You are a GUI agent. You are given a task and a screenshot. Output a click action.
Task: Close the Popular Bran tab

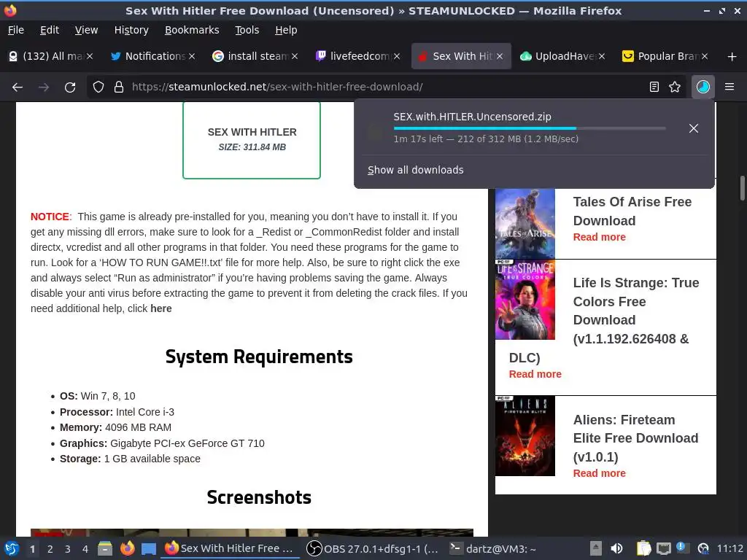[x=705, y=56]
